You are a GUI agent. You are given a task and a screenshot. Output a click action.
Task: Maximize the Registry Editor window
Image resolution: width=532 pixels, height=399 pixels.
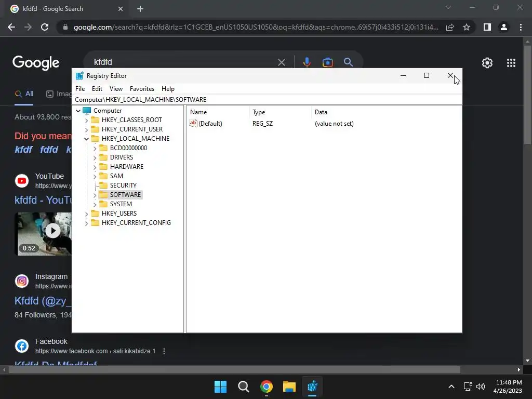click(x=427, y=75)
